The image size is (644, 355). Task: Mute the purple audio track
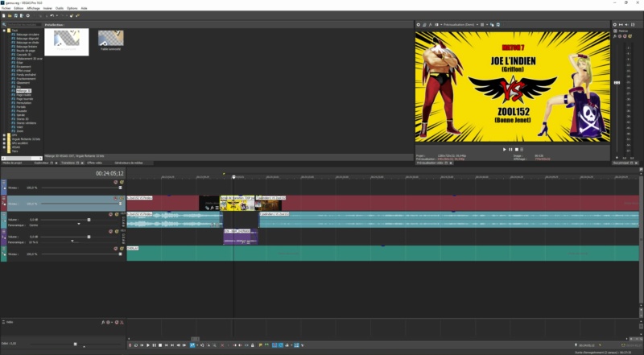pyautogui.click(x=110, y=231)
